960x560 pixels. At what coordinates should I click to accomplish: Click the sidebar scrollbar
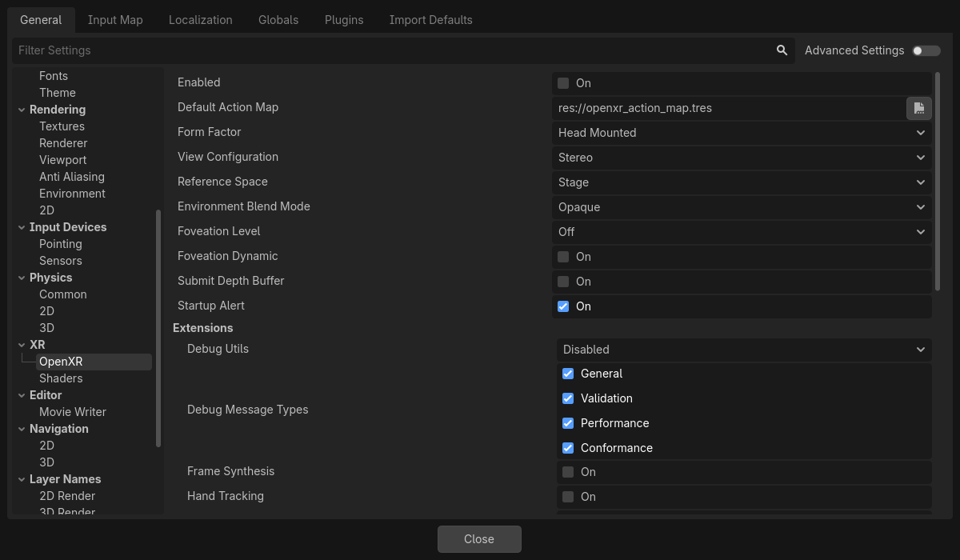pos(158,320)
